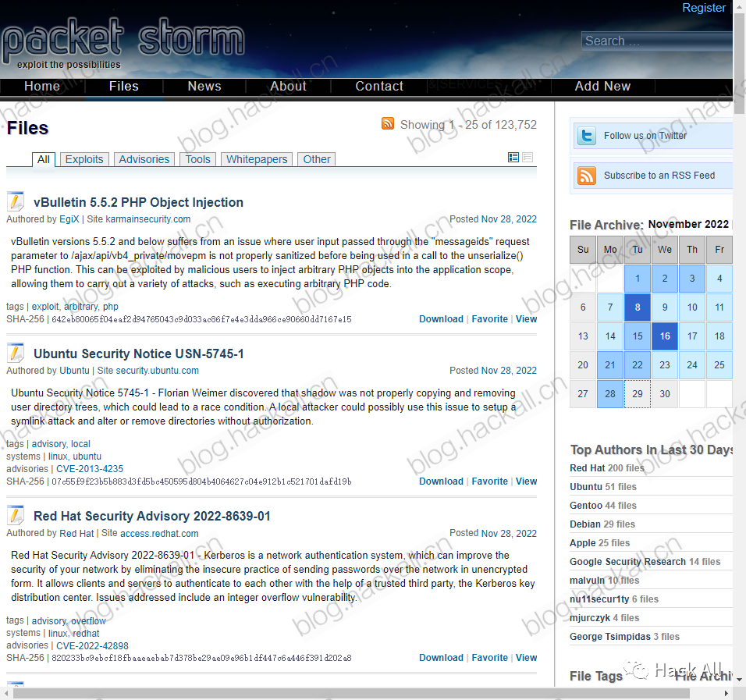
Task: Open top author Red Hat 200 files
Action: [607, 468]
